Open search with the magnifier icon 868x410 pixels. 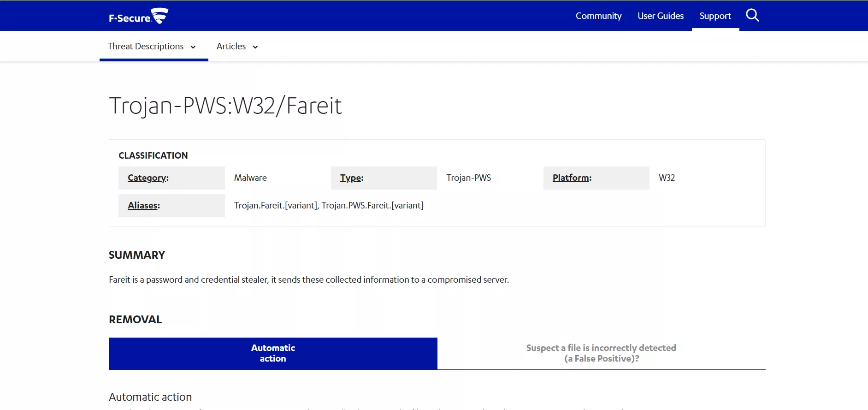pyautogui.click(x=752, y=16)
